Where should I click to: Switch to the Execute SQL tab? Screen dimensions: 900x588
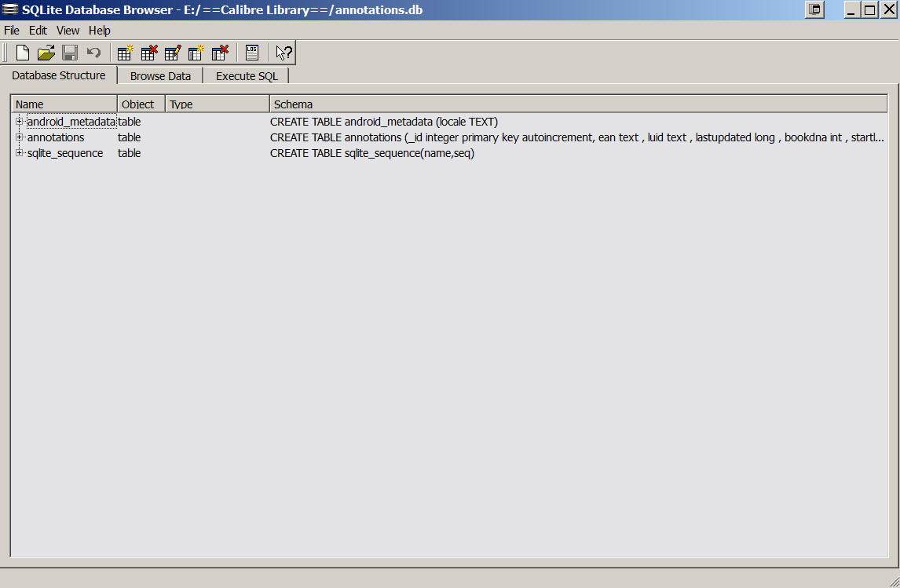[247, 75]
